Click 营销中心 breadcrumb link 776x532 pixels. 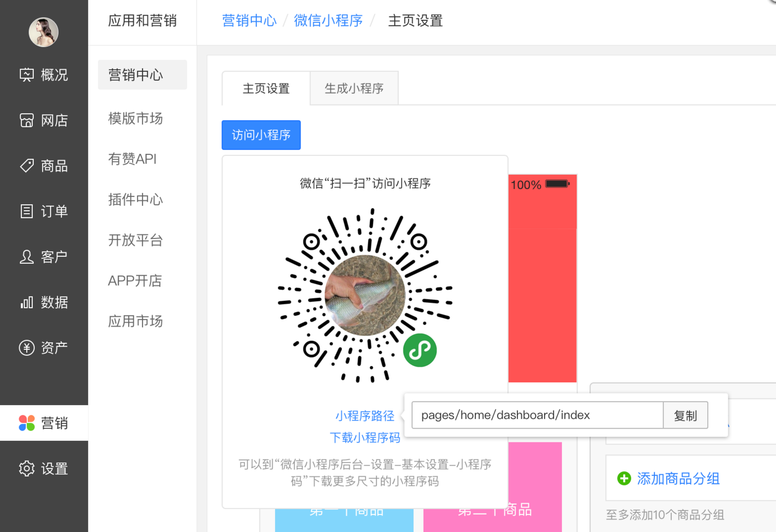tap(250, 20)
